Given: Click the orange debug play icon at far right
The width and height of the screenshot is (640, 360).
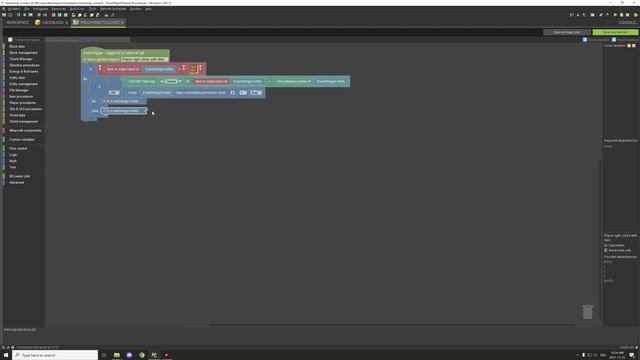Looking at the screenshot, I should (x=636, y=15).
